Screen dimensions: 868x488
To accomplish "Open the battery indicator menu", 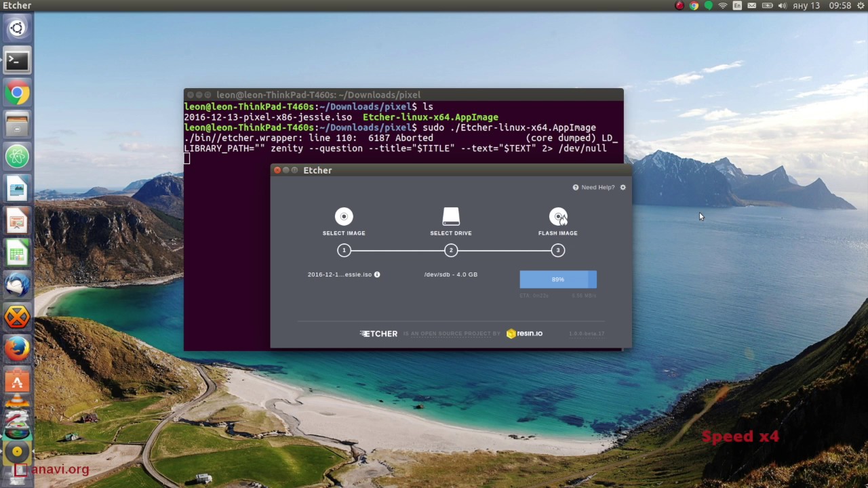I will (x=767, y=5).
